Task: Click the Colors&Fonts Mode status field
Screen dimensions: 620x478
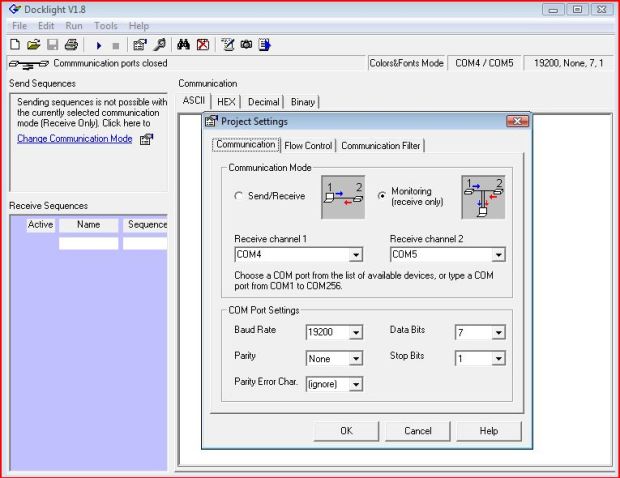Action: pyautogui.click(x=406, y=63)
